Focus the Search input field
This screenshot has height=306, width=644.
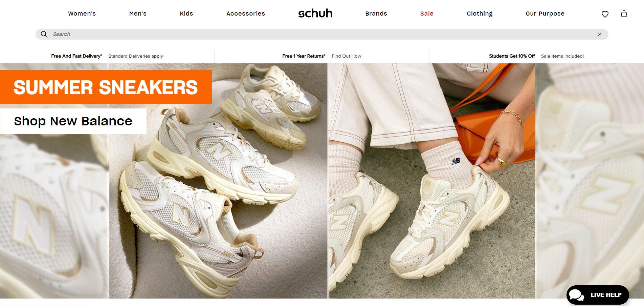pyautogui.click(x=321, y=34)
